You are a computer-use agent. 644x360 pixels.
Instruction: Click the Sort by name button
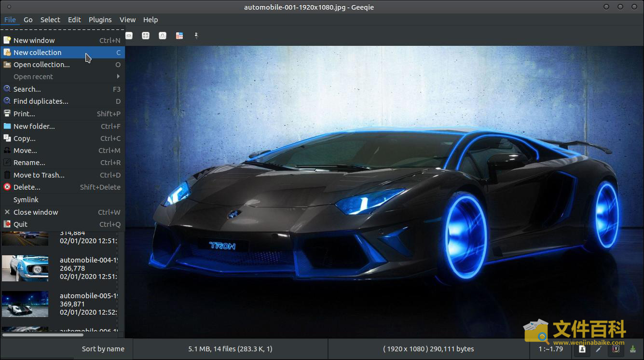pos(103,349)
